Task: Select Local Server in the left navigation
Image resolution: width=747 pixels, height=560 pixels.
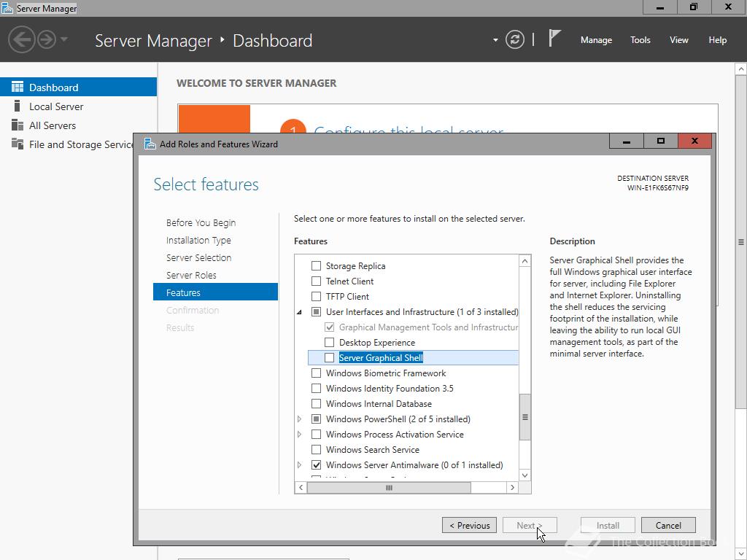Action: click(78, 106)
